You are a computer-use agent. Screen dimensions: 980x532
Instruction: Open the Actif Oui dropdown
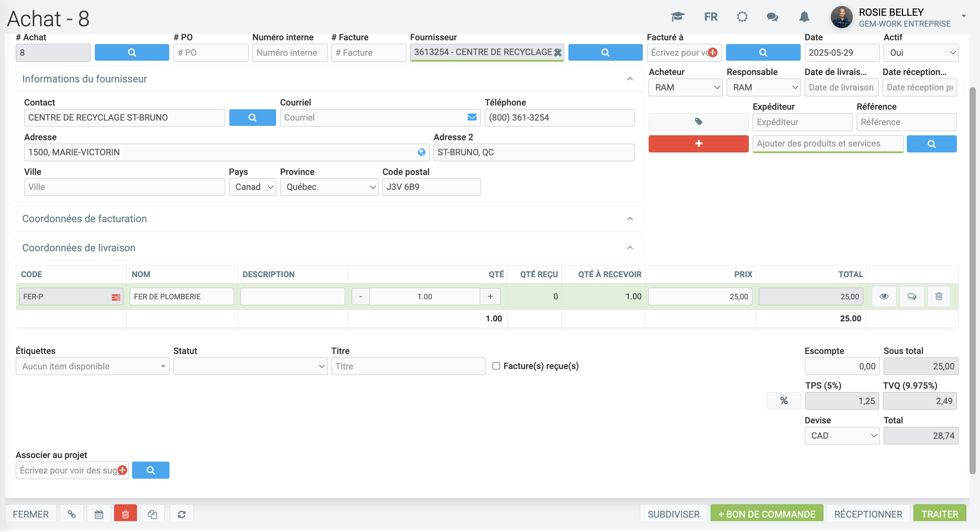[920, 53]
